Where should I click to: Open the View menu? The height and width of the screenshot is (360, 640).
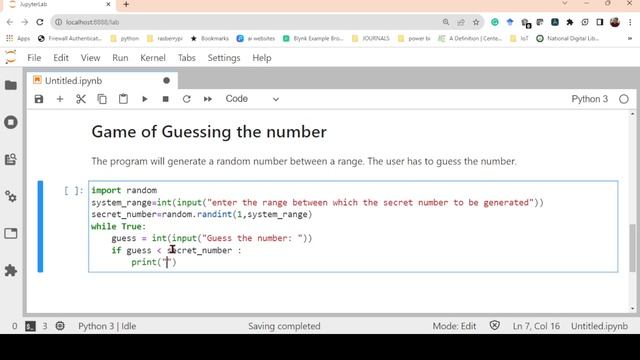(90, 58)
